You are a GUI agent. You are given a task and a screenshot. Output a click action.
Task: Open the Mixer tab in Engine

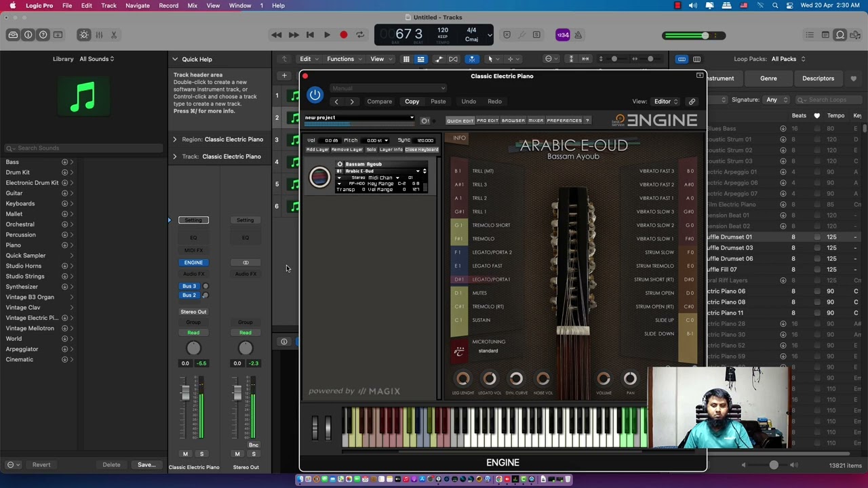[536, 121]
